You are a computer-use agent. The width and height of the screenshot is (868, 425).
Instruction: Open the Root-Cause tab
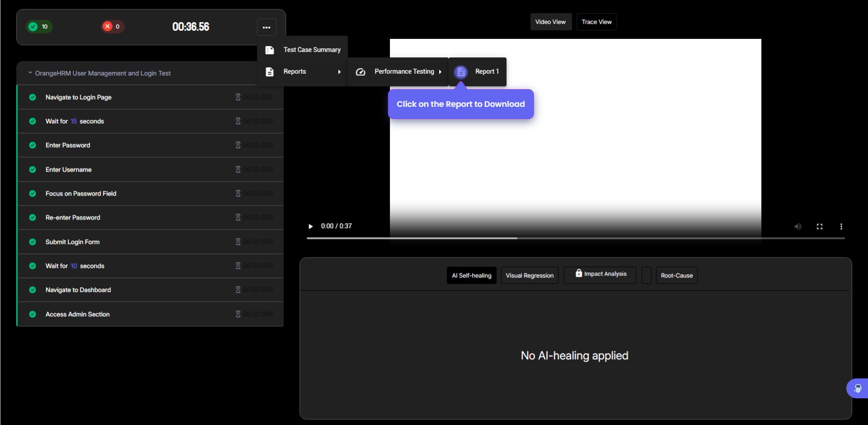pos(676,276)
